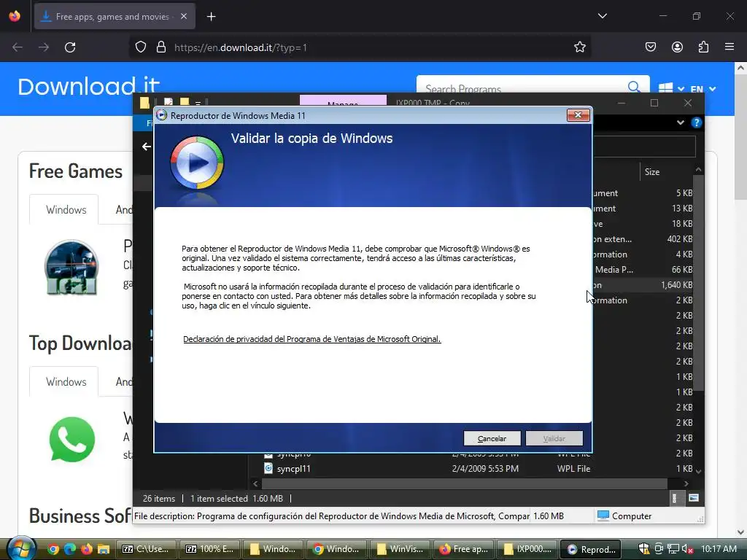
Task: Open the EN language dropdown
Action: coord(703,89)
